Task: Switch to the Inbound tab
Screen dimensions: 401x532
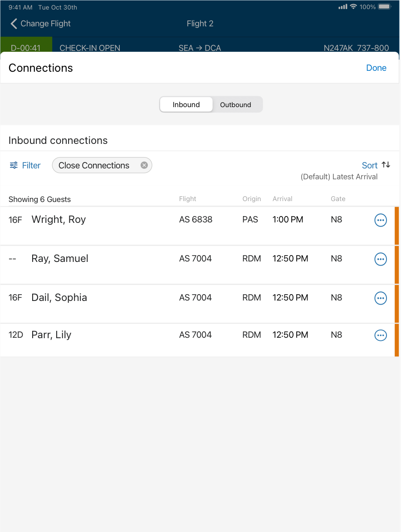Action: [x=186, y=104]
